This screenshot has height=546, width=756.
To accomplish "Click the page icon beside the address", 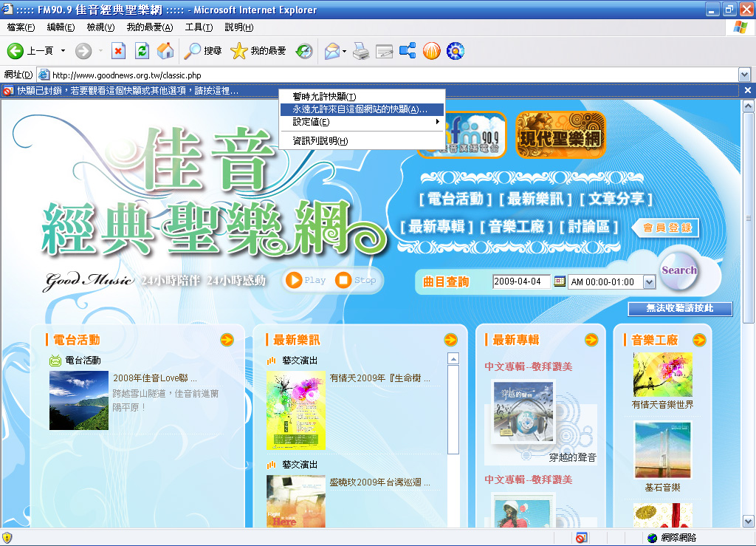I will [x=44, y=75].
